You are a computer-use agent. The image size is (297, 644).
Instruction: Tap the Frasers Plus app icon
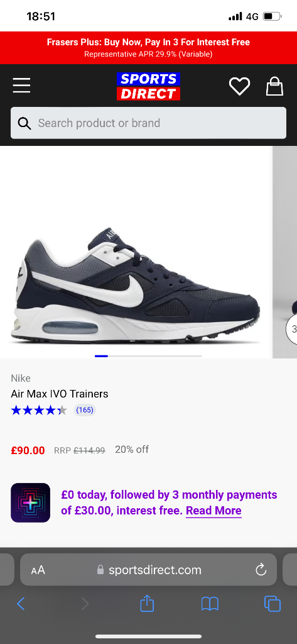(x=30, y=502)
